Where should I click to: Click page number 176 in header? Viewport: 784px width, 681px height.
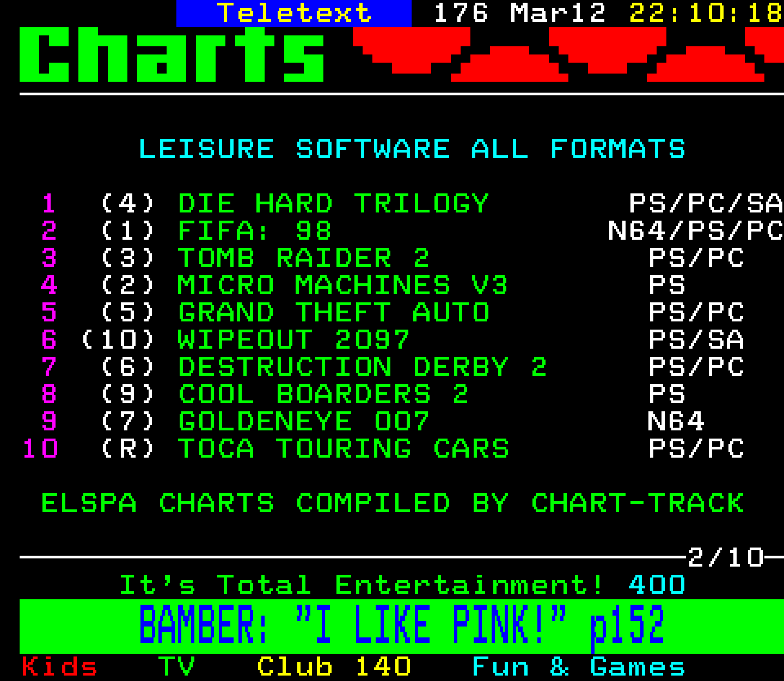pos(461,13)
